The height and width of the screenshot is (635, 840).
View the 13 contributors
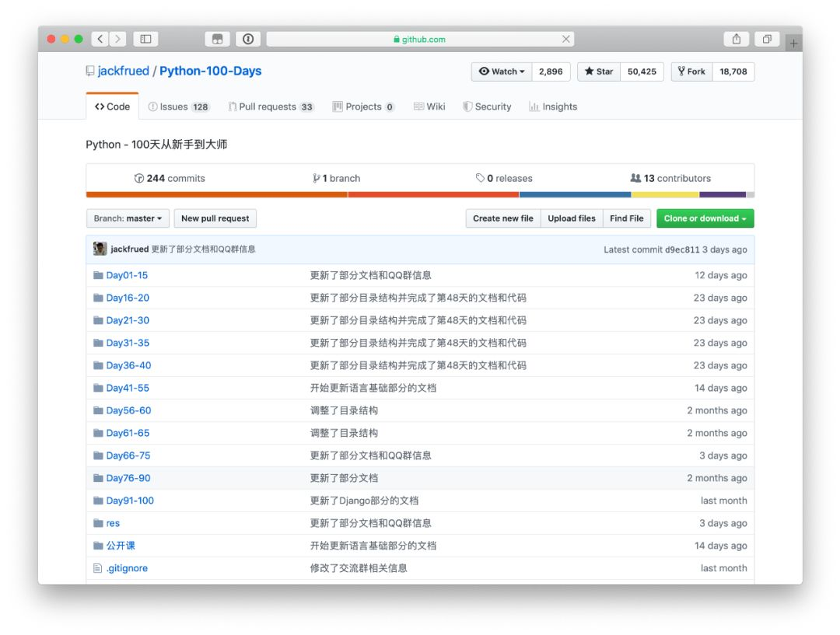pyautogui.click(x=670, y=178)
